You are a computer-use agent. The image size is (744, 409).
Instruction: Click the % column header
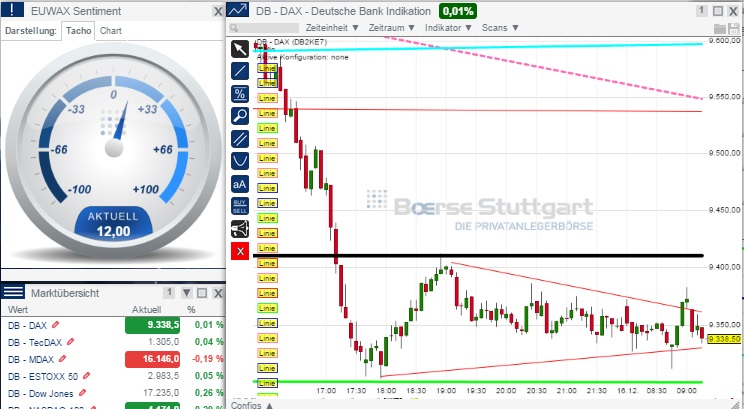coord(191,310)
